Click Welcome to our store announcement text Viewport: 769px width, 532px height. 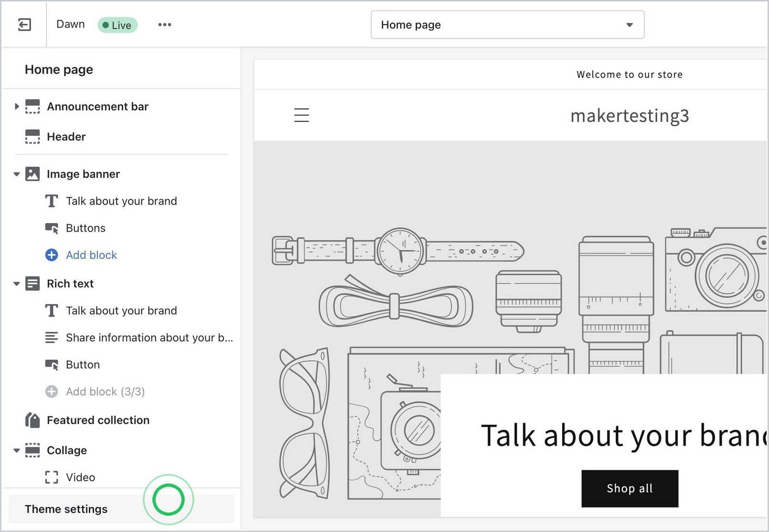click(630, 74)
